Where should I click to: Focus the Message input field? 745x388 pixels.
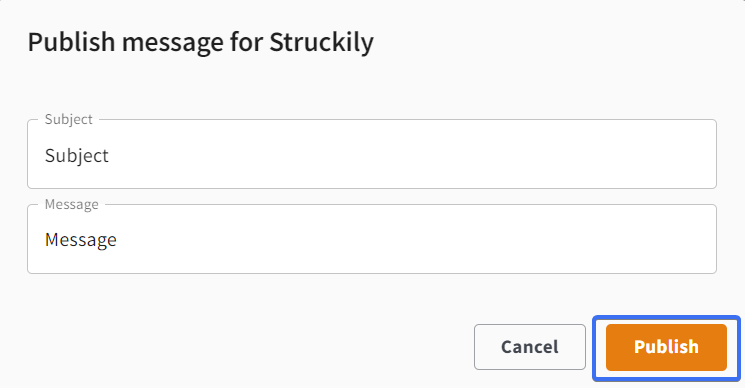[x=372, y=239]
